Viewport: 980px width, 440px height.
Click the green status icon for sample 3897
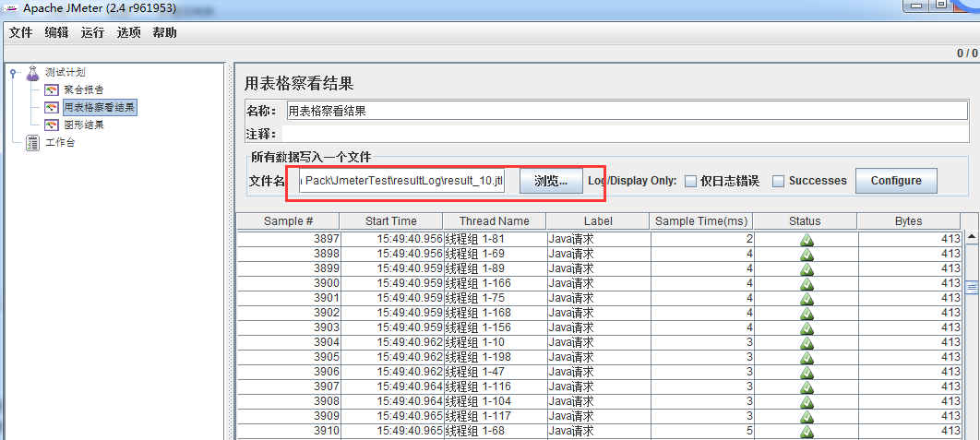(x=807, y=240)
